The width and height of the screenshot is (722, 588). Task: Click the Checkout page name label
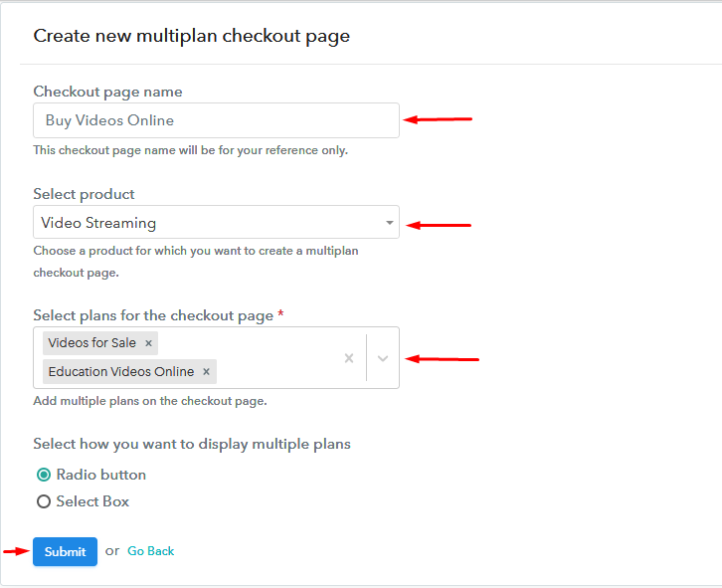click(107, 92)
